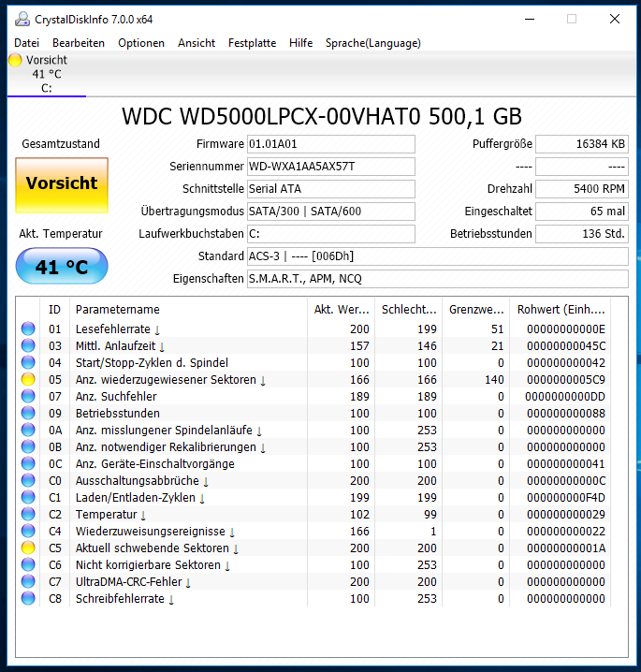
Task: Open the Hilfe menu
Action: tap(300, 43)
